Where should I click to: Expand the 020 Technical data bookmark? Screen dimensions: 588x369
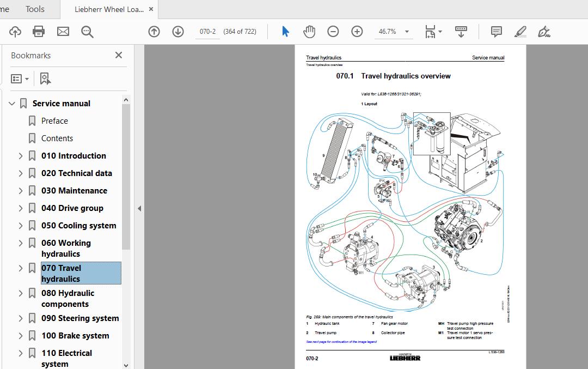tap(21, 173)
